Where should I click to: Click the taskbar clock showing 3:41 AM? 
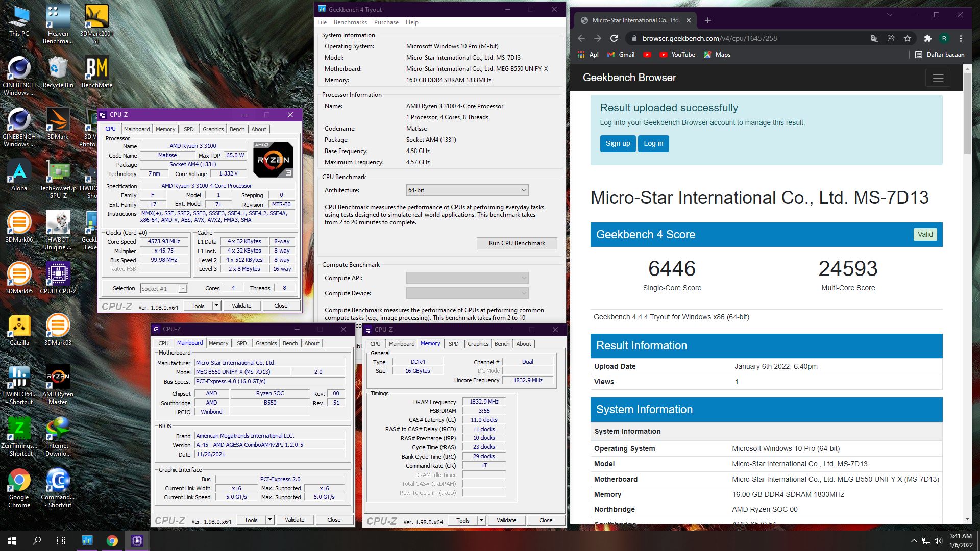pos(961,541)
